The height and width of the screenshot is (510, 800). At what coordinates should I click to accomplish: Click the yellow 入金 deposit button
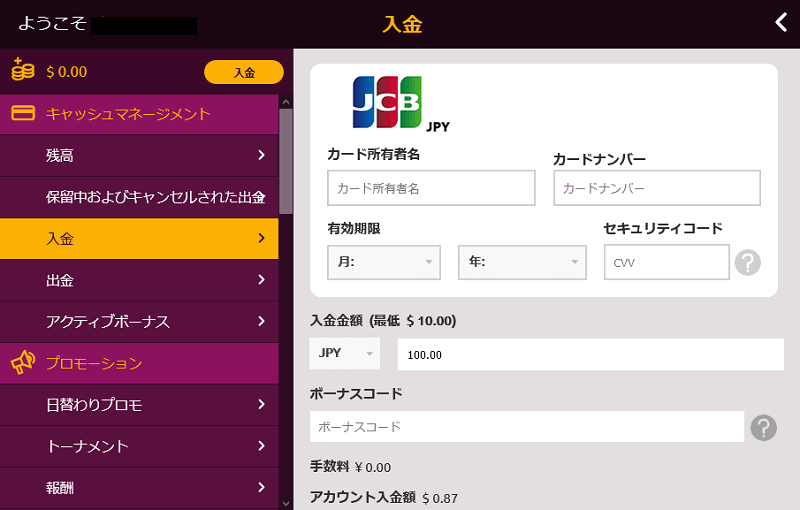(x=244, y=72)
